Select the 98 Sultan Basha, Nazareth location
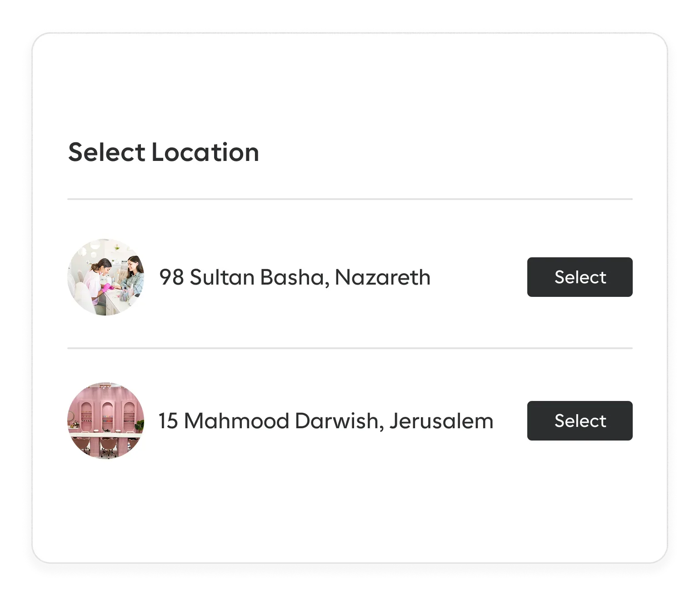 [579, 277]
